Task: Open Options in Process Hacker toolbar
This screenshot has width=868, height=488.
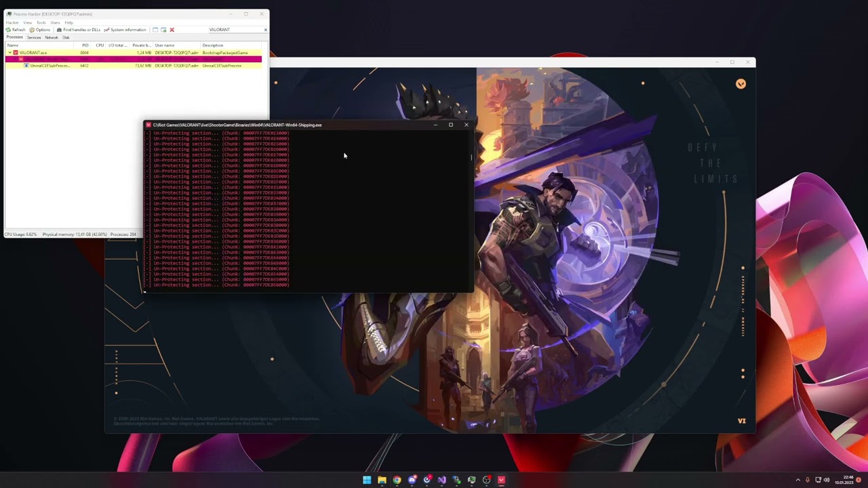Action: (x=40, y=30)
